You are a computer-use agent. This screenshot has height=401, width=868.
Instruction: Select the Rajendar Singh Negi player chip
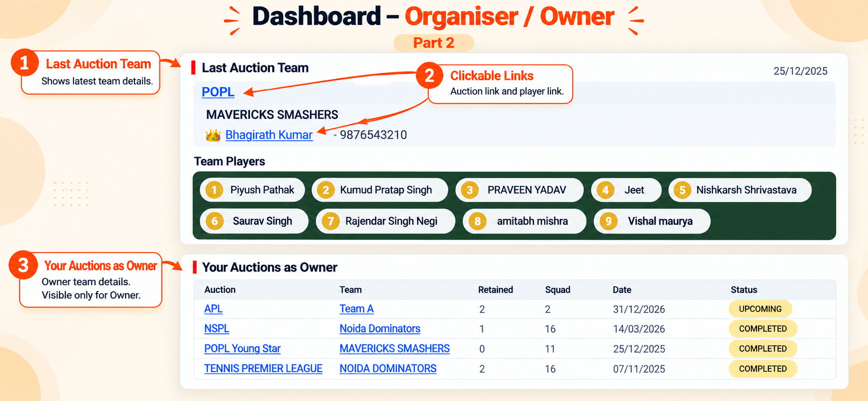[385, 221]
